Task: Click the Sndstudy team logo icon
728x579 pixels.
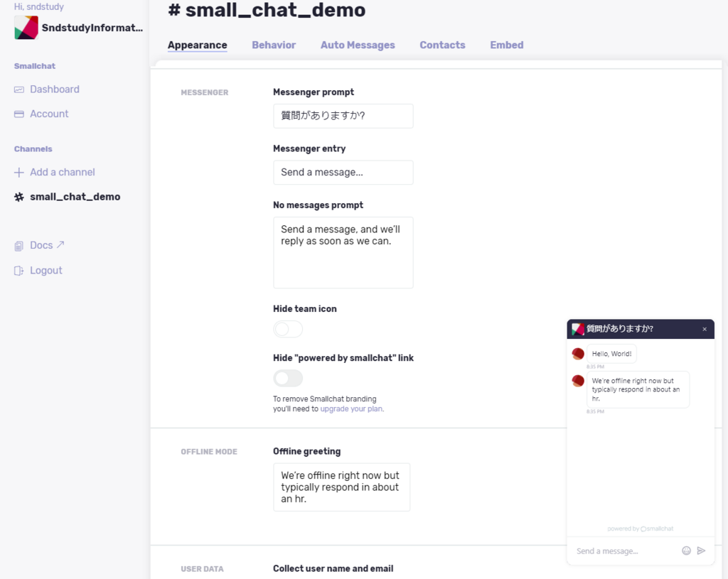Action: [x=26, y=28]
